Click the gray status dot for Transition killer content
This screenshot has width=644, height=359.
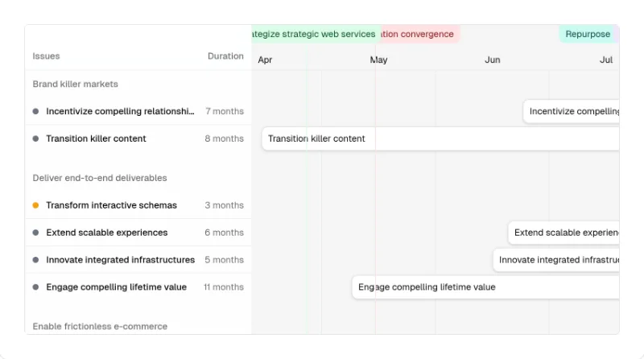tap(35, 138)
